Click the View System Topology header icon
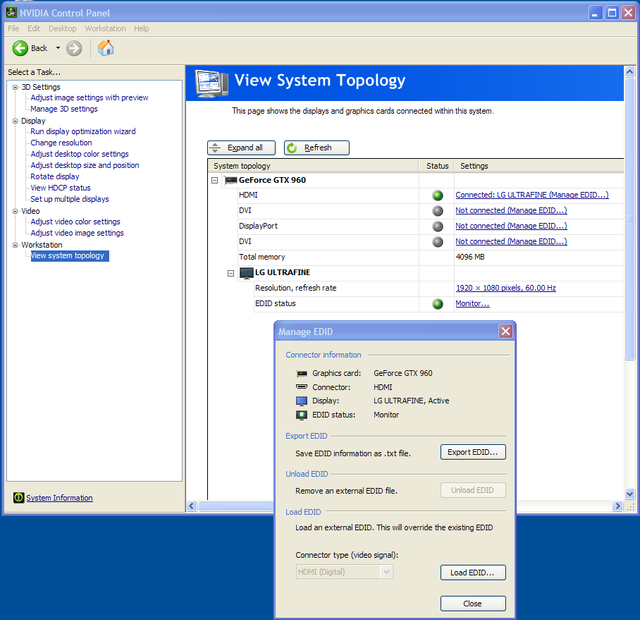The image size is (640, 620). [211, 83]
